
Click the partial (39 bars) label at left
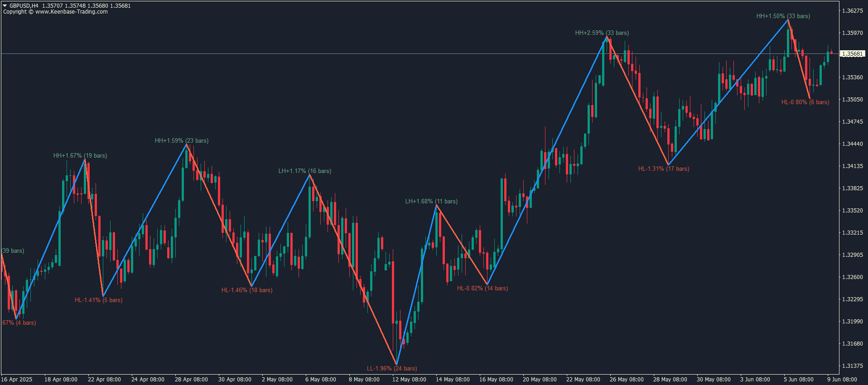13,251
